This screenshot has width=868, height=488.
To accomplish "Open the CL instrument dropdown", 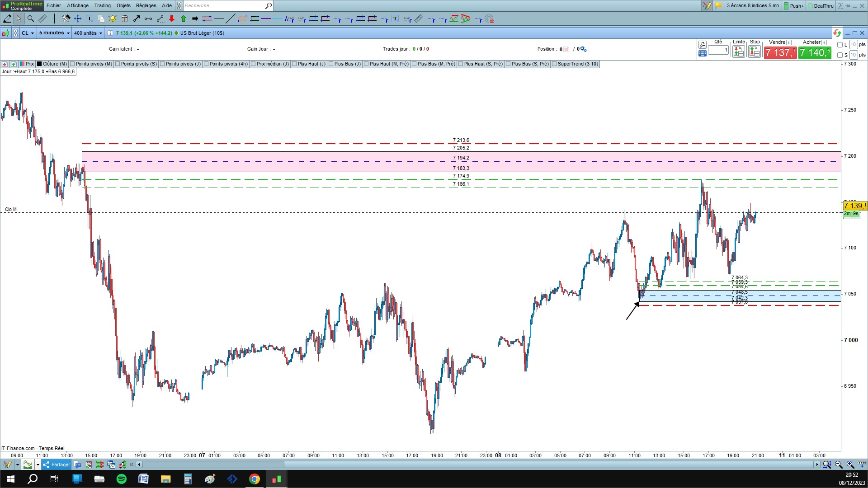I will click(x=28, y=33).
